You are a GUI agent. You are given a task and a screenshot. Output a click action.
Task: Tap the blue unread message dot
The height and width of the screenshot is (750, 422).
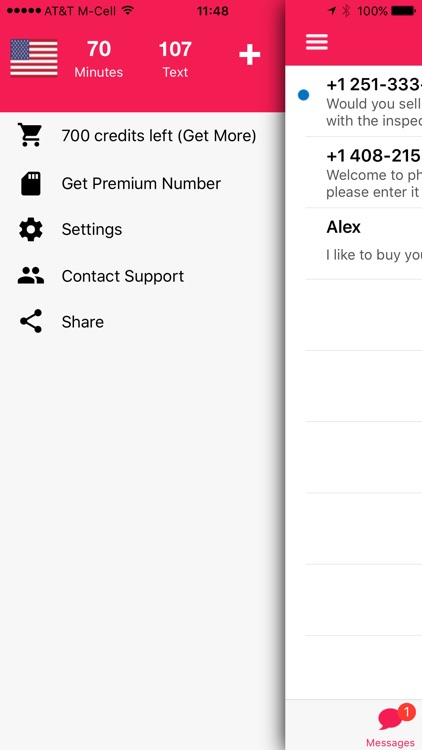[303, 95]
